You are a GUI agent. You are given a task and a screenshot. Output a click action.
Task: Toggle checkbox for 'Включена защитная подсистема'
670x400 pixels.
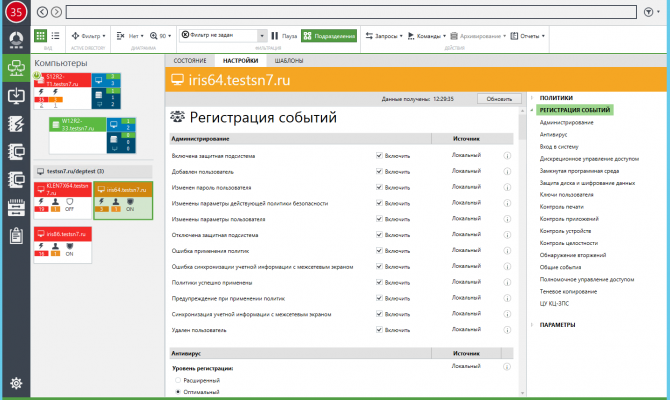click(379, 156)
